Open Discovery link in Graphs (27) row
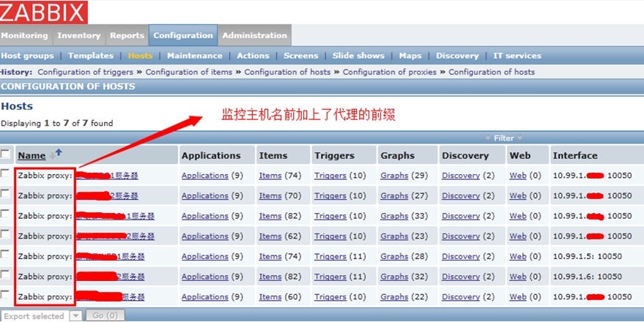This screenshot has width=644, height=322. (461, 195)
